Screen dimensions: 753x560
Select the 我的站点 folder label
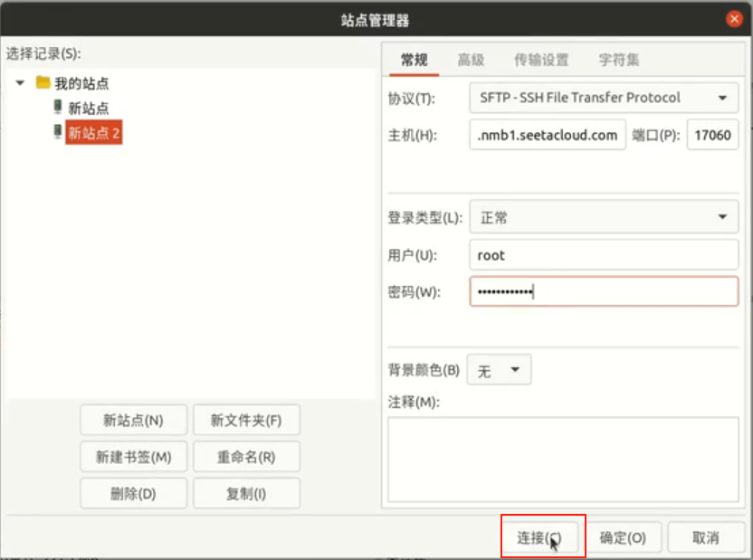[x=81, y=83]
